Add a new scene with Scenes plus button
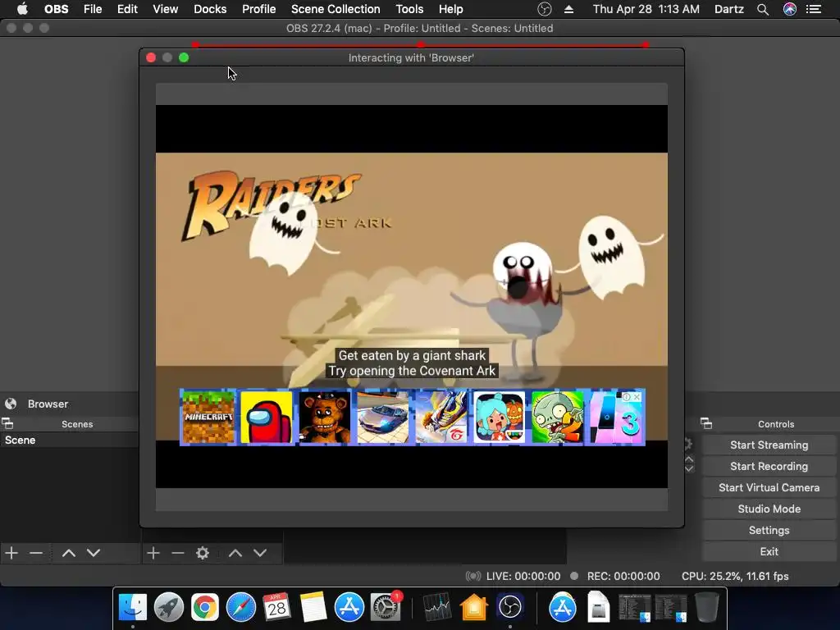 11,553
